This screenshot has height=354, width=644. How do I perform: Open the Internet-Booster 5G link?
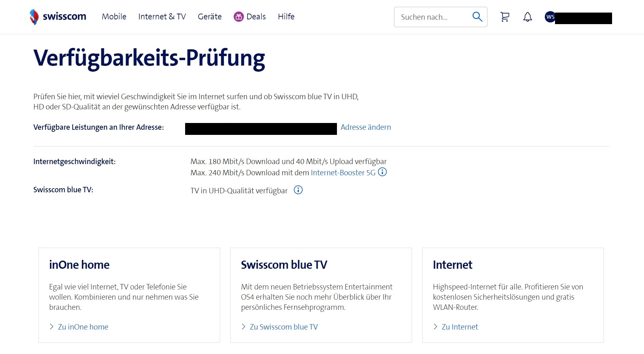pyautogui.click(x=343, y=173)
